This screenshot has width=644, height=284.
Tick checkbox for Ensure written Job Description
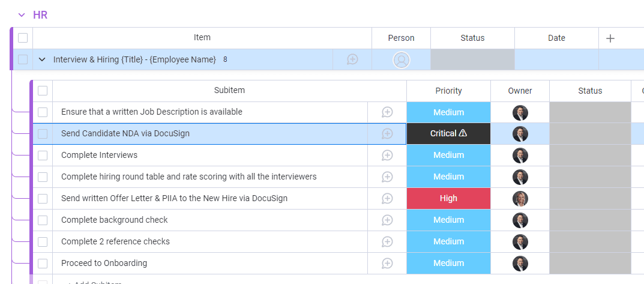43,112
